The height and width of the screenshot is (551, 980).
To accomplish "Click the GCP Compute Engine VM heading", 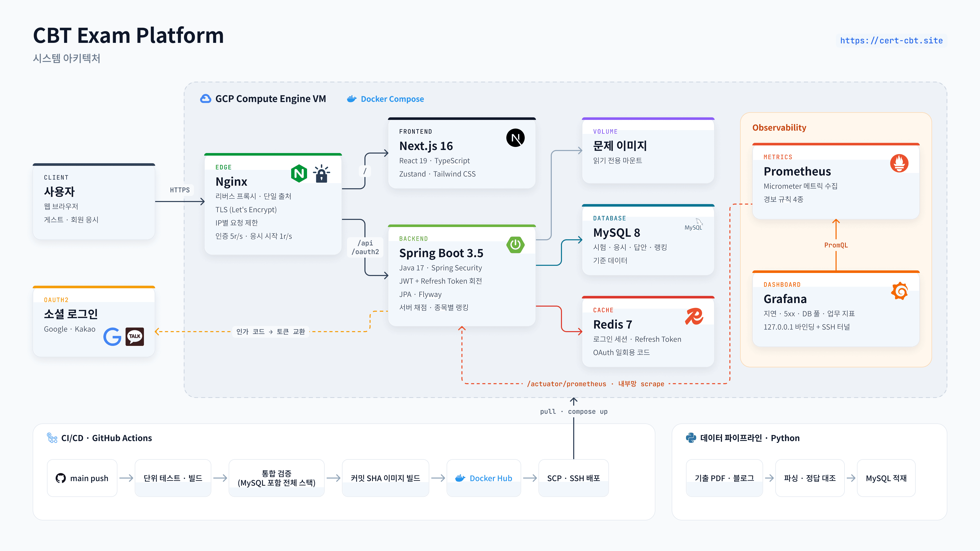I will 271,99.
